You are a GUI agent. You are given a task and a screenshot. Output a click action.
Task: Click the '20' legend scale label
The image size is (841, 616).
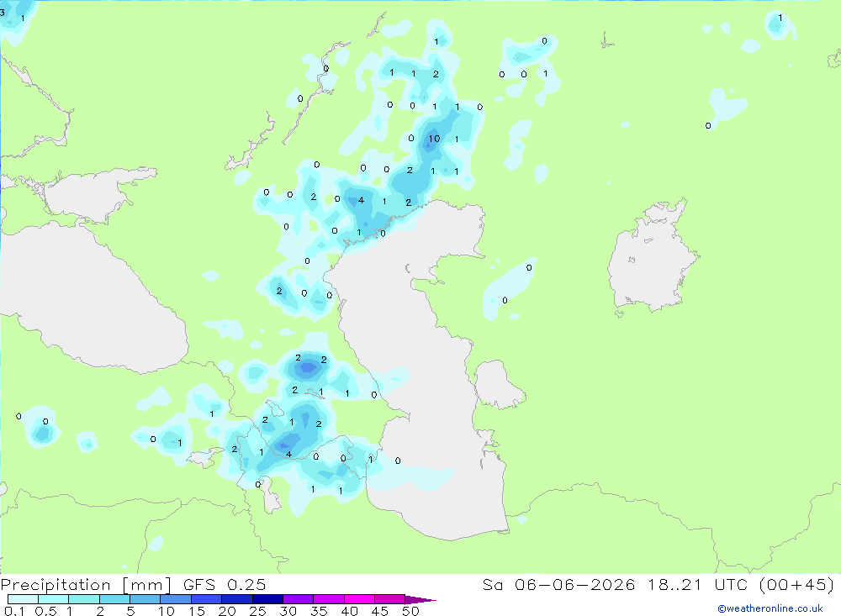pos(227,611)
